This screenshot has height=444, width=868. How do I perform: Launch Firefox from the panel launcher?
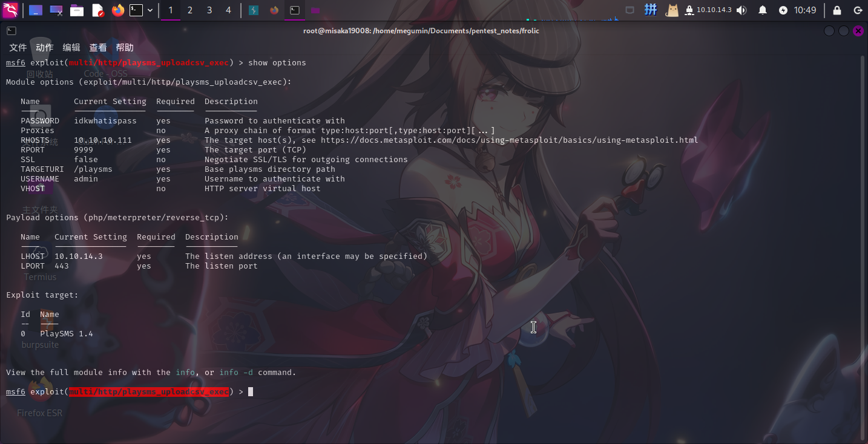[x=117, y=10]
